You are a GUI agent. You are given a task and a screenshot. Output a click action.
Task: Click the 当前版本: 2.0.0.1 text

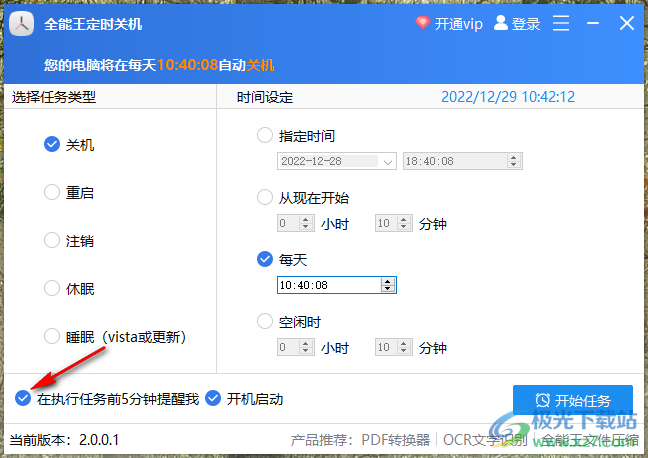[64, 440]
